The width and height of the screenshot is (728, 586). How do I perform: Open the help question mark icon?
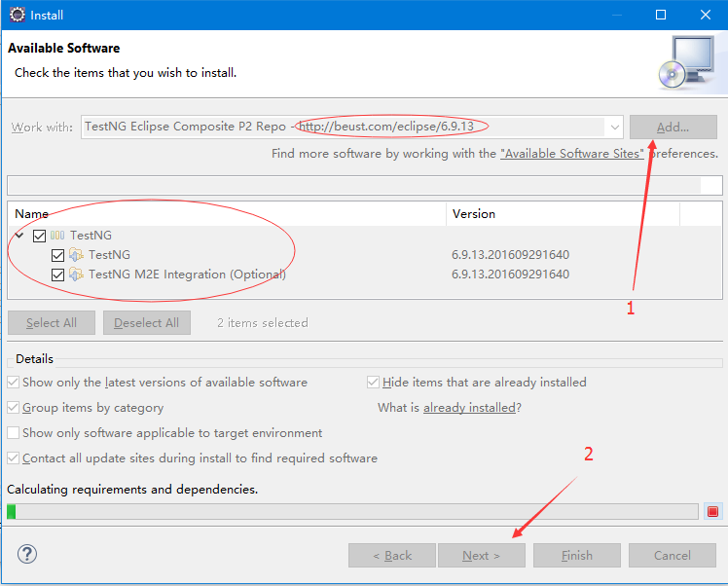pos(27,554)
